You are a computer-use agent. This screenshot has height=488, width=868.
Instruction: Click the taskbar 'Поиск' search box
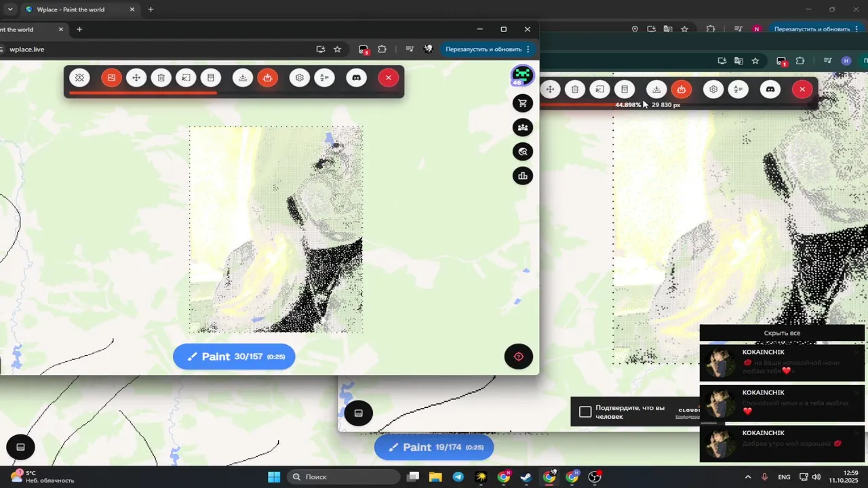pyautogui.click(x=342, y=477)
